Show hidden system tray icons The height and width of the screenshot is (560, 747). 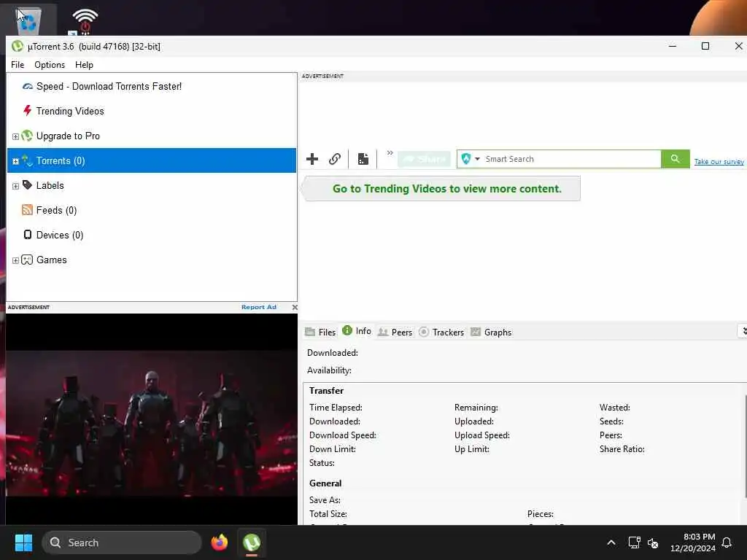[611, 542]
